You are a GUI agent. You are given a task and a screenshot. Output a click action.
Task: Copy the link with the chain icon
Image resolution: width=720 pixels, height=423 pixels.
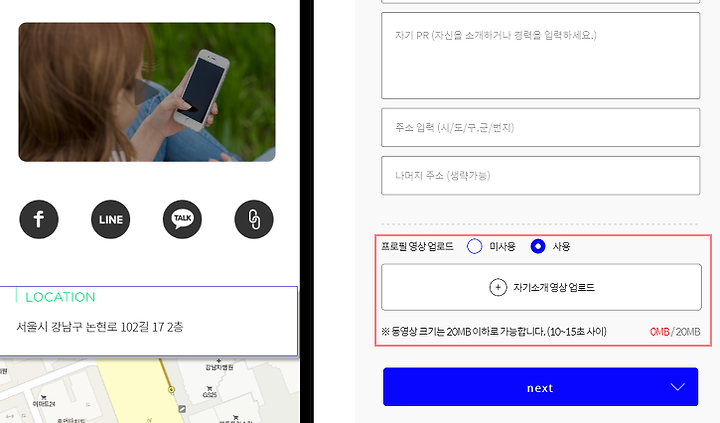click(x=254, y=219)
